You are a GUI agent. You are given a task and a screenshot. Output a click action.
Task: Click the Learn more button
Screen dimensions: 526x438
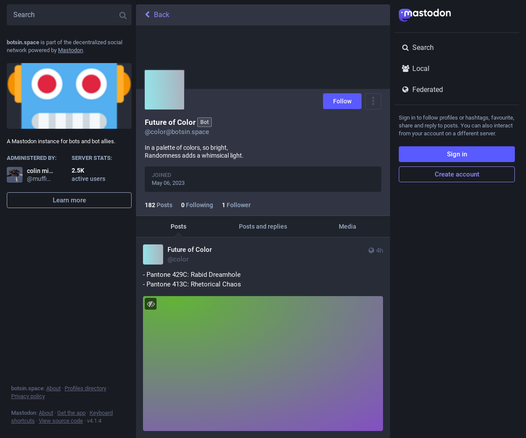[x=69, y=200]
